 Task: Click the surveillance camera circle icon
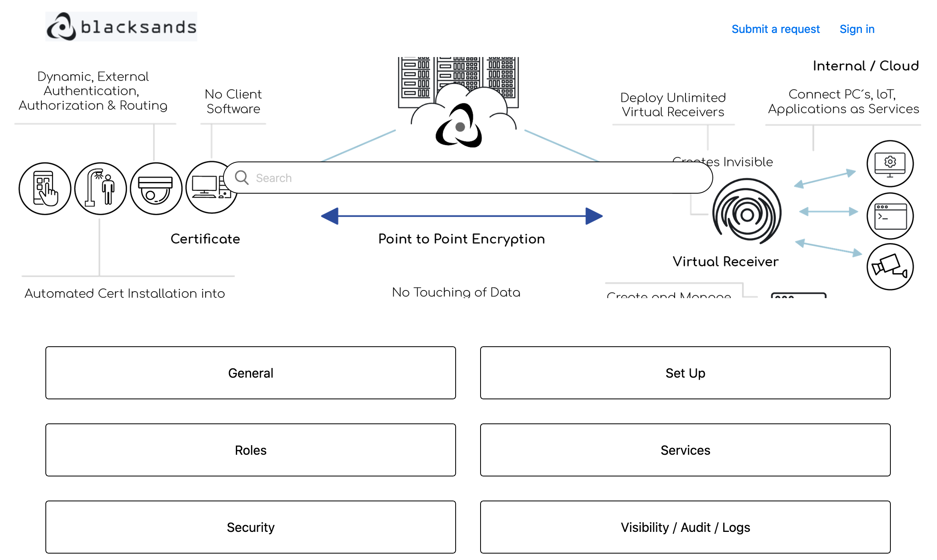[x=890, y=266]
